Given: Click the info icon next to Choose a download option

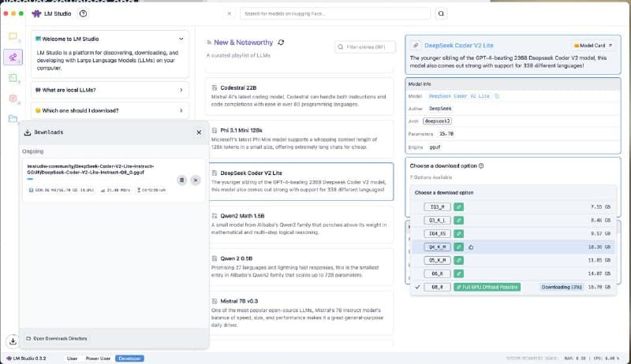Looking at the screenshot, I should pos(481,166).
